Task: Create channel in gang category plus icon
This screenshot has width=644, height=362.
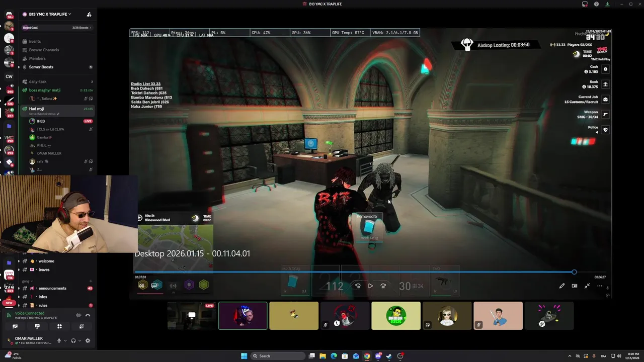Action: 91,281
